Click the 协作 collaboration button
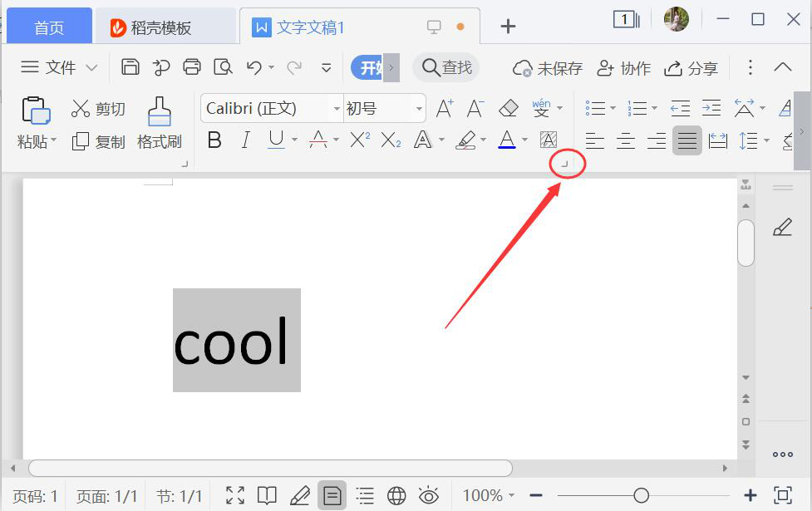Screen dimensions: 812x511 (624, 68)
